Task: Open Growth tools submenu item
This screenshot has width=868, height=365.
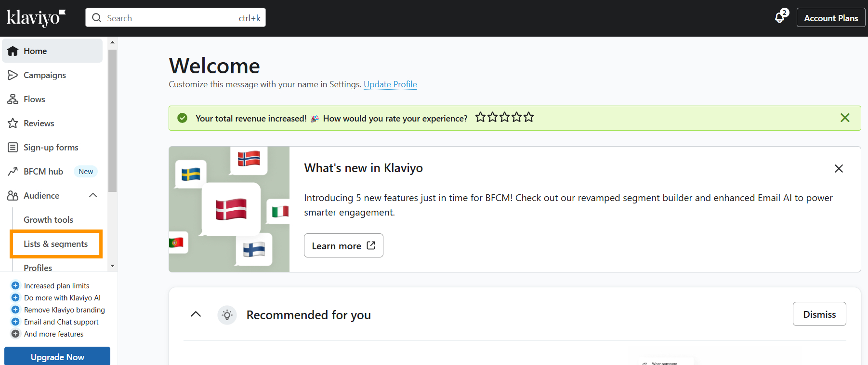Action: (x=48, y=220)
